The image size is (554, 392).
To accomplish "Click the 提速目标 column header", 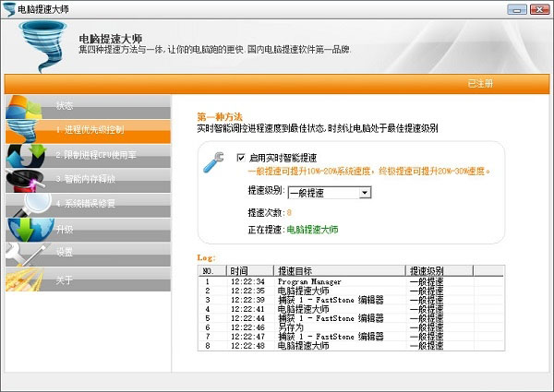I will point(340,271).
